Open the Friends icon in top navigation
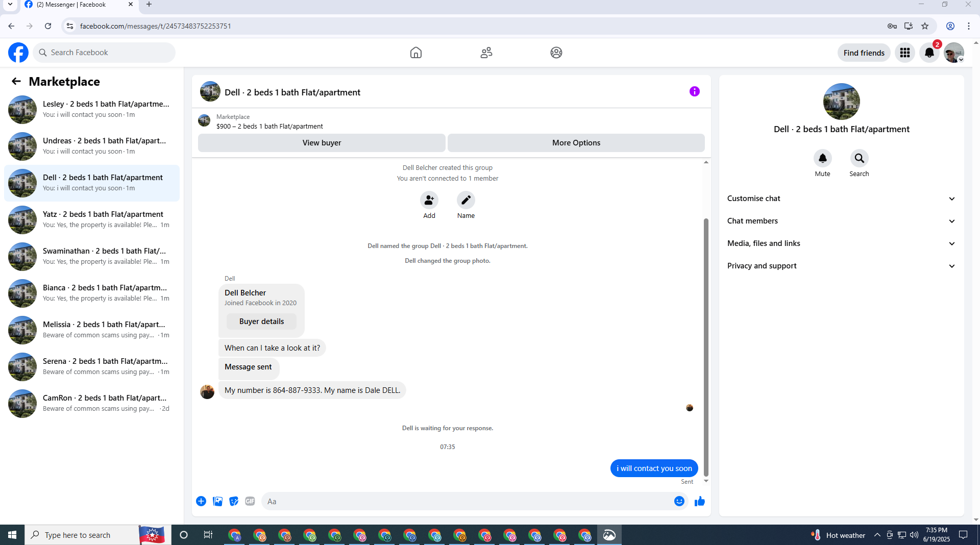 click(x=486, y=53)
